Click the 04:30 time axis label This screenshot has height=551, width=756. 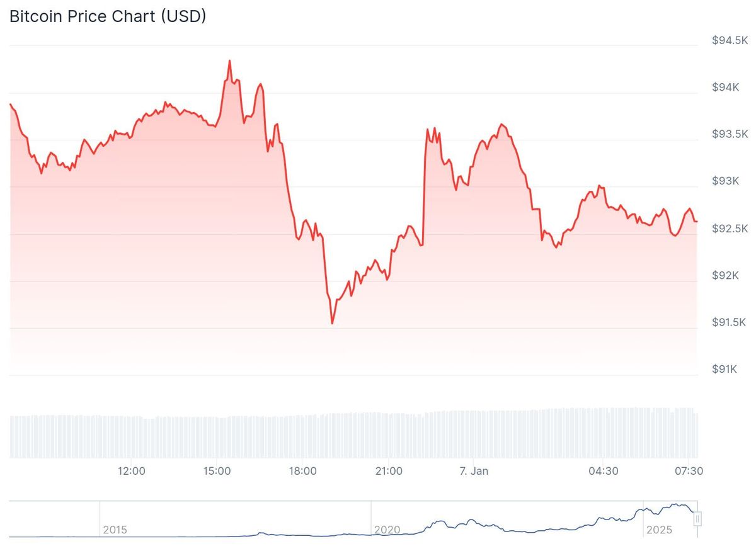click(603, 470)
